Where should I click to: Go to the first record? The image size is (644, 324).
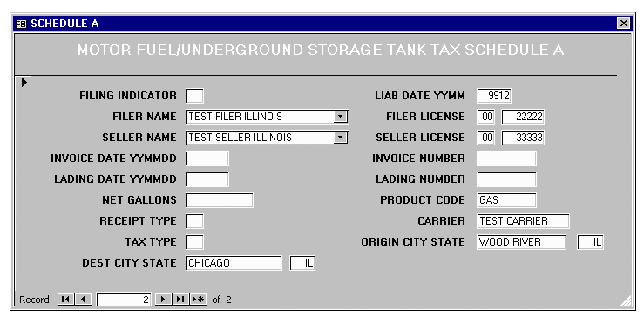click(65, 300)
